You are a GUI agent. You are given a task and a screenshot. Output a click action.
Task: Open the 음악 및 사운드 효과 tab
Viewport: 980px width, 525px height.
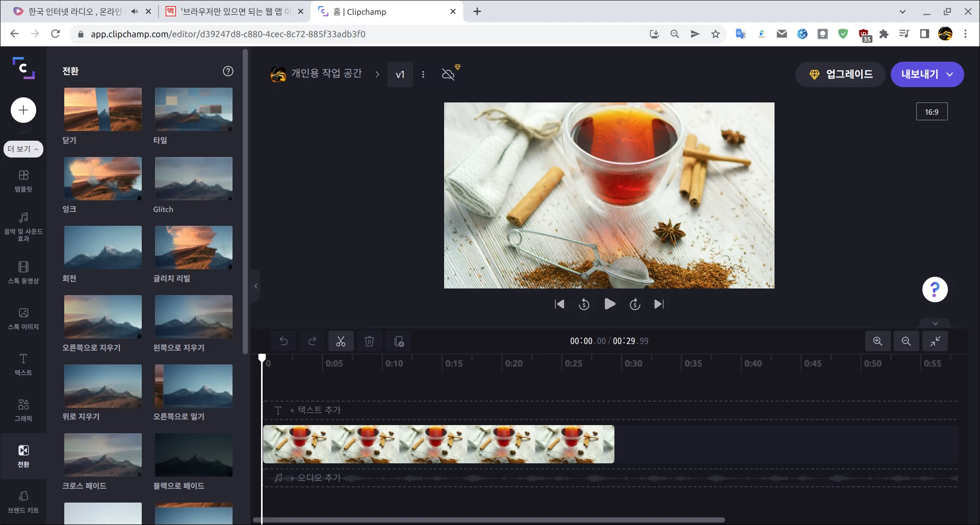pos(23,227)
